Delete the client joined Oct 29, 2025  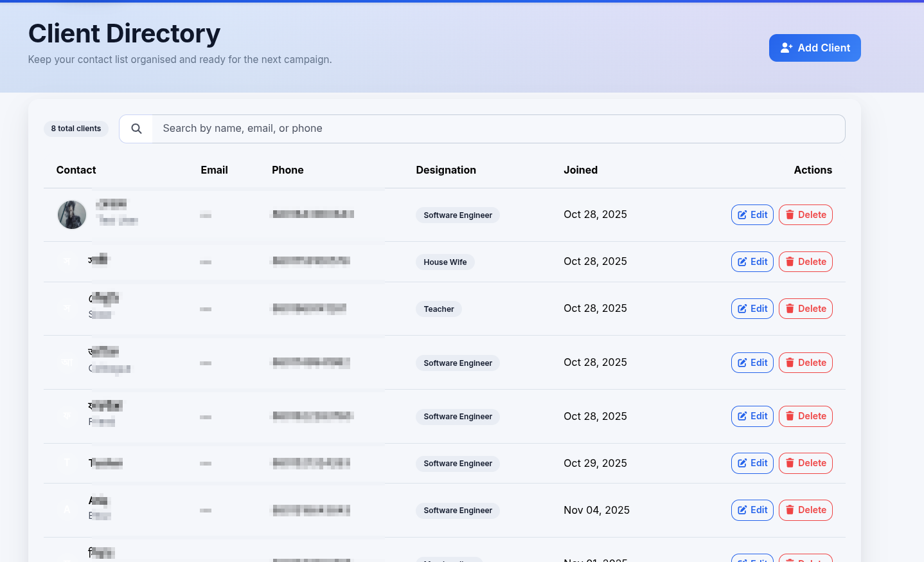click(x=805, y=463)
